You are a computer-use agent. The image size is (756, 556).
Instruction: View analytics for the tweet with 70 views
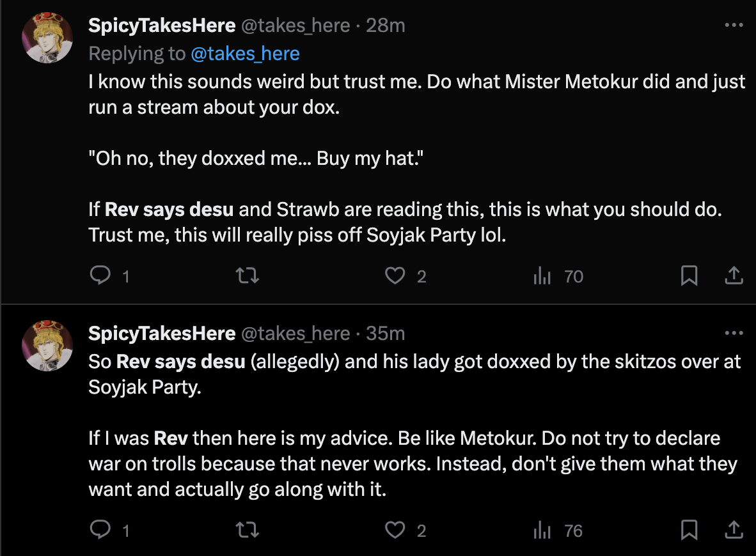(542, 276)
